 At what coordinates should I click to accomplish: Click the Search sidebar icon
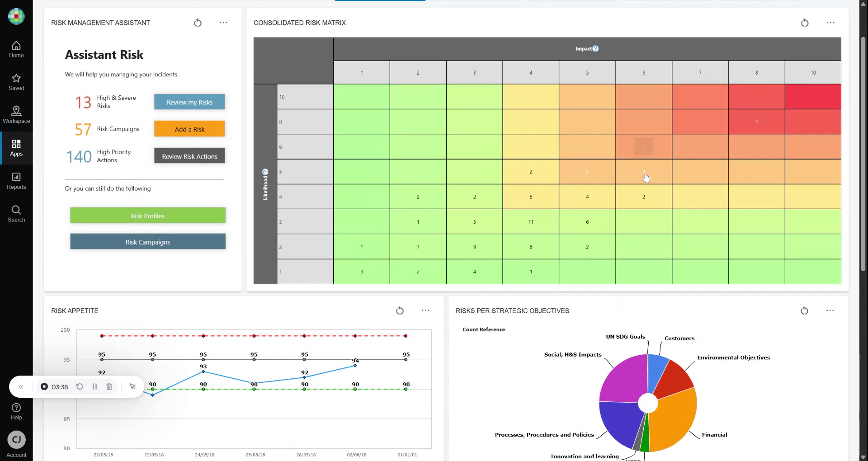(x=16, y=214)
